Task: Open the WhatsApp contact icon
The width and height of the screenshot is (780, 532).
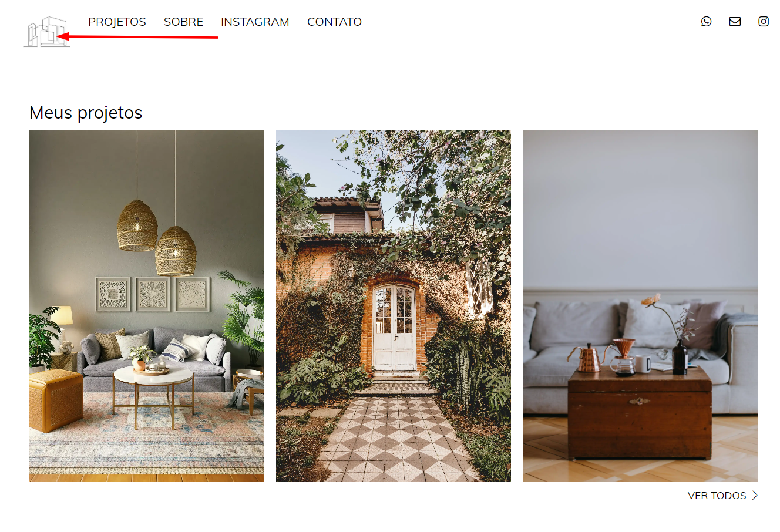Action: coord(706,22)
